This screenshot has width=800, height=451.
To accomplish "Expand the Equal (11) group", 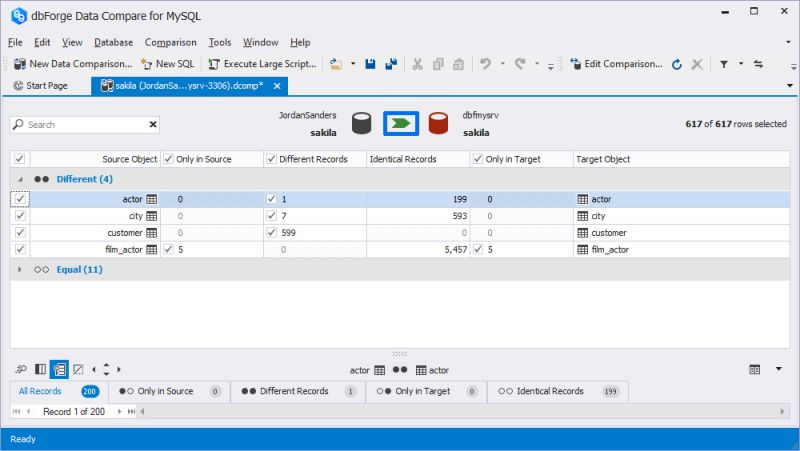I will [20, 269].
